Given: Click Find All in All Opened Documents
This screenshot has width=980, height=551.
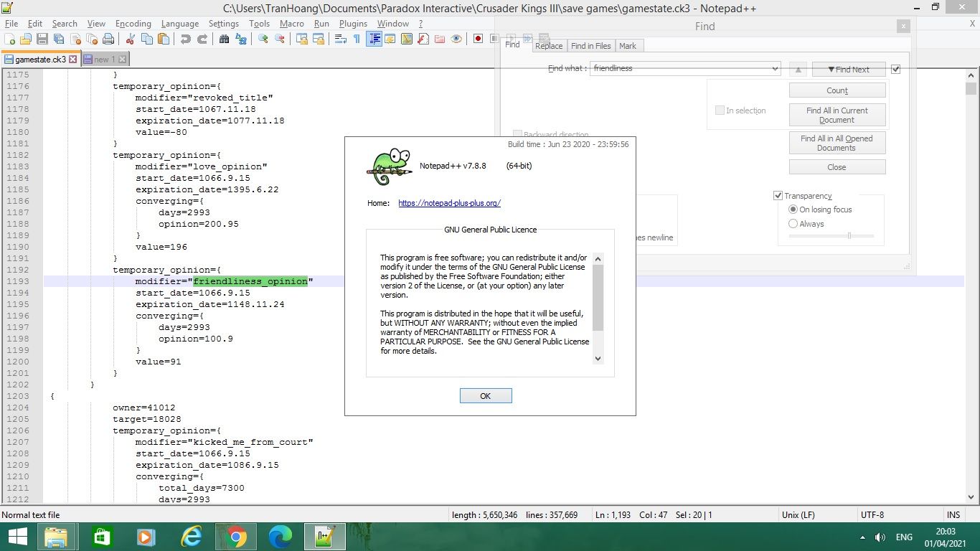Looking at the screenshot, I should point(837,143).
